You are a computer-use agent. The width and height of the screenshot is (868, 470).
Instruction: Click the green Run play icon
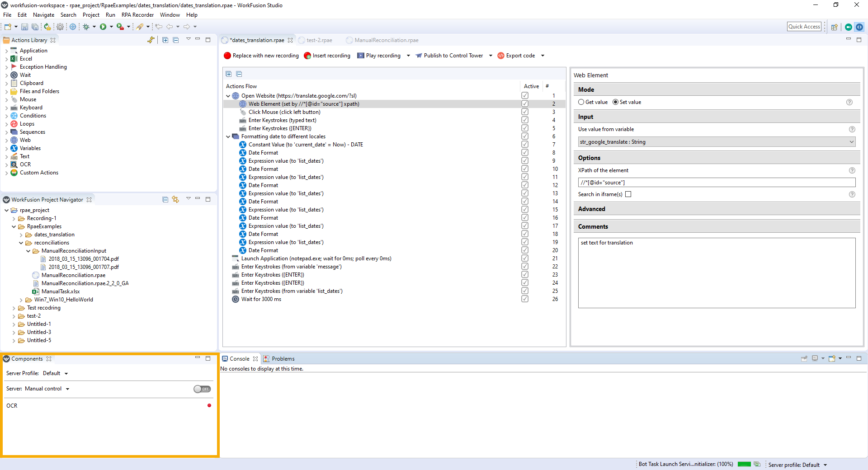[103, 27]
